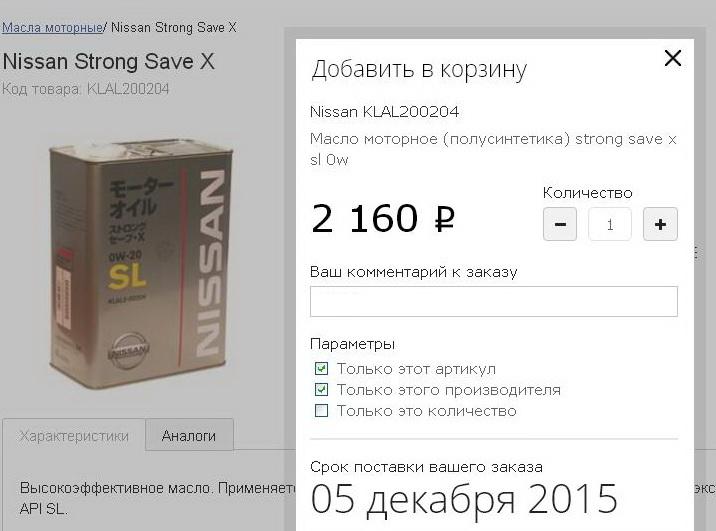This screenshot has height=531, width=716.
Task: Click the 2 160 ₽ price
Action: (x=383, y=218)
